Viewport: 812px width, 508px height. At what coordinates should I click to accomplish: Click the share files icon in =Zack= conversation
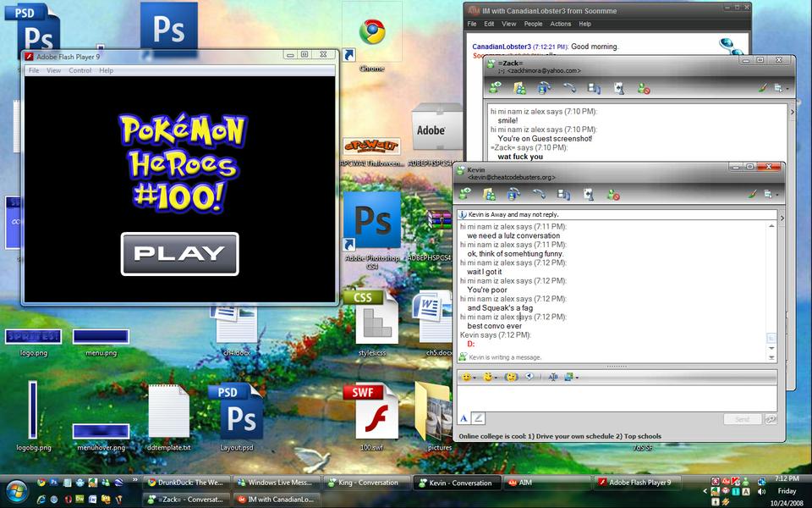pos(519,88)
